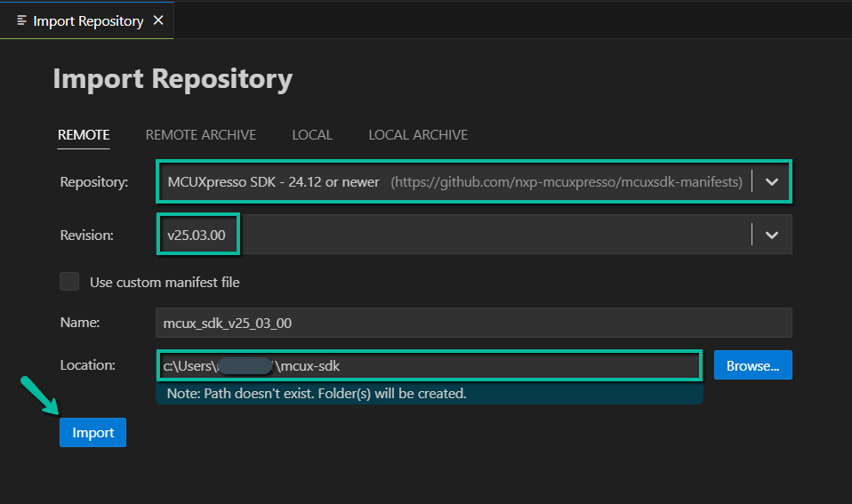Select the Import Repository editor tab

[x=87, y=20]
